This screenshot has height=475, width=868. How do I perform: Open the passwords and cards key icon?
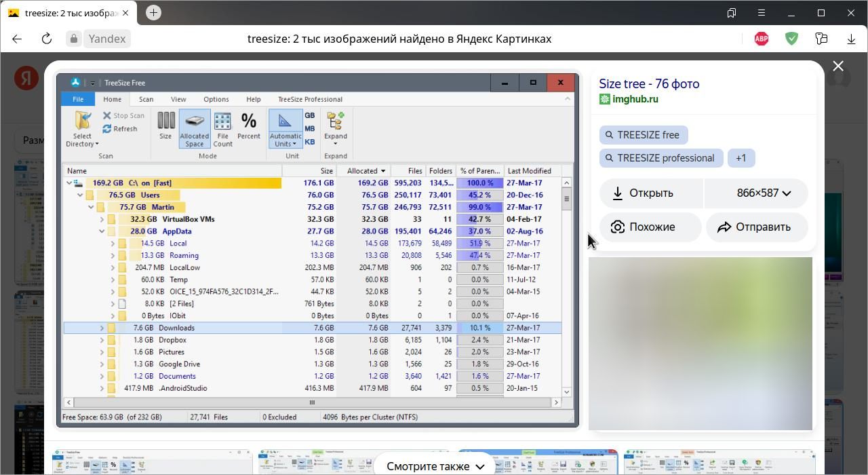pos(821,39)
